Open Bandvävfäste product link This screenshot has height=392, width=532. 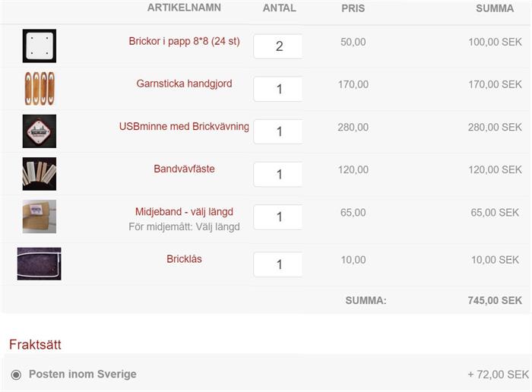tap(184, 169)
